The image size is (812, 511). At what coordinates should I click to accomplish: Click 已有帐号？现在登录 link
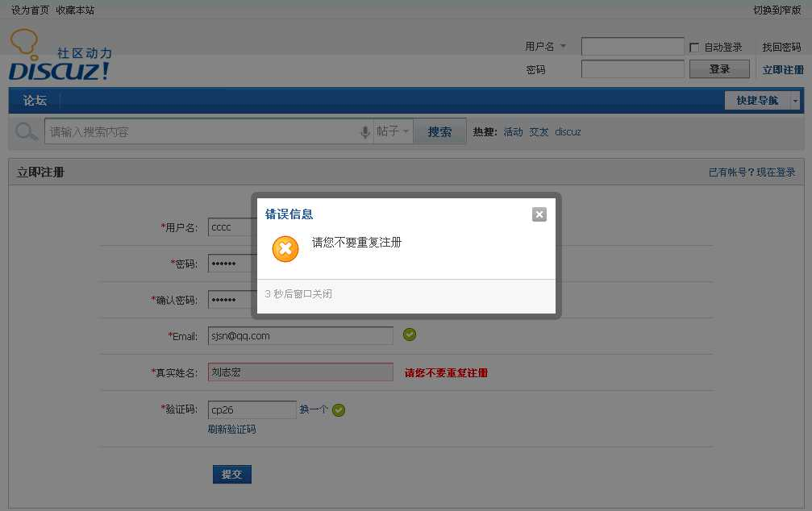(x=752, y=172)
